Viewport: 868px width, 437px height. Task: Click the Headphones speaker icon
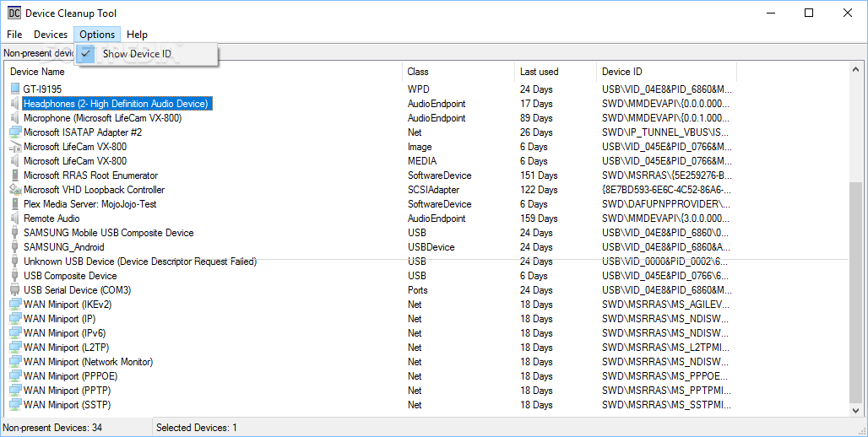[x=14, y=104]
